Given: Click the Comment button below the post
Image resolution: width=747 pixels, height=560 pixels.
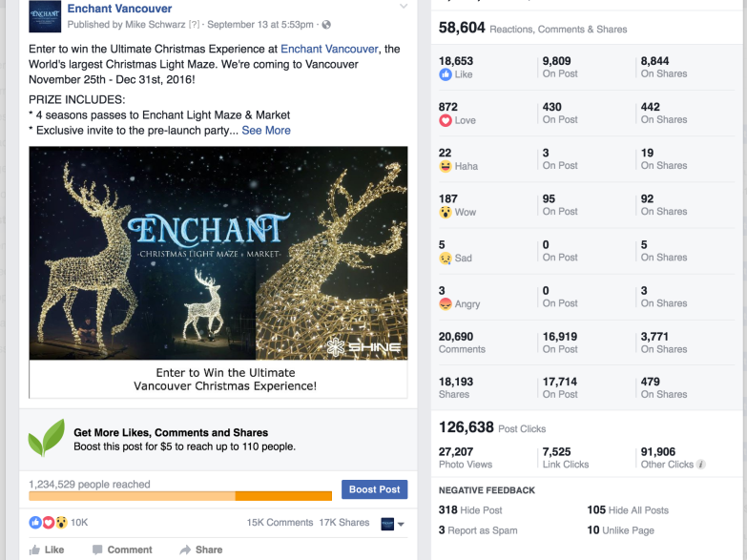Looking at the screenshot, I should click(x=122, y=550).
